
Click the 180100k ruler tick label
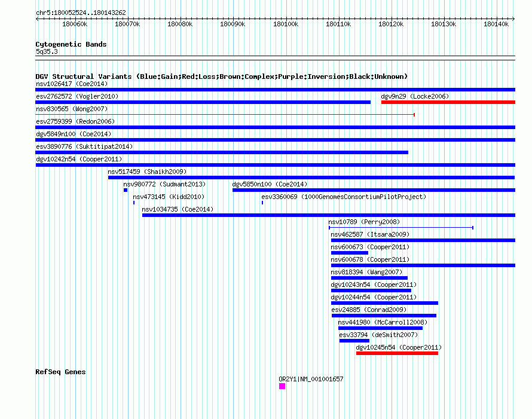[286, 24]
